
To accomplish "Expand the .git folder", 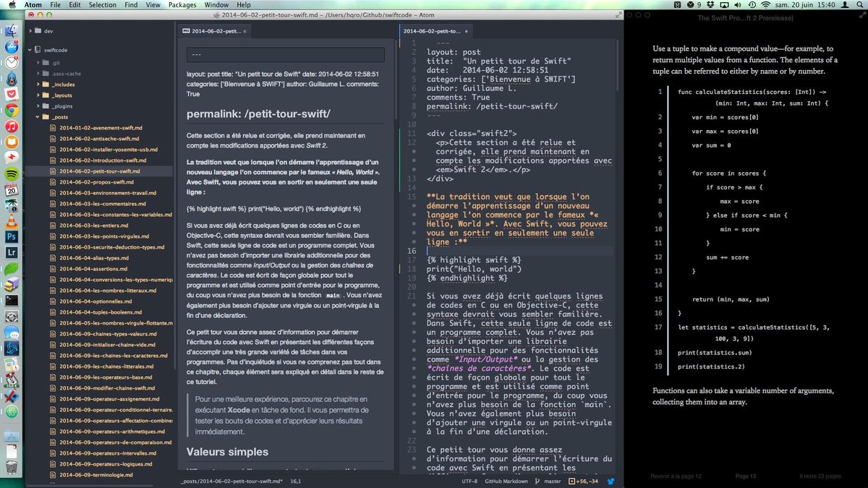I will pyautogui.click(x=38, y=62).
